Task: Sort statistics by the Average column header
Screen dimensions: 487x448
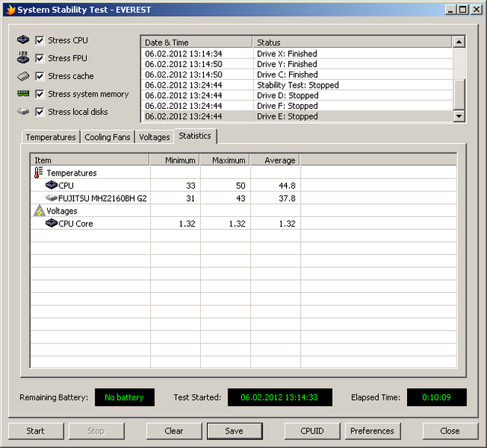Action: click(x=275, y=160)
